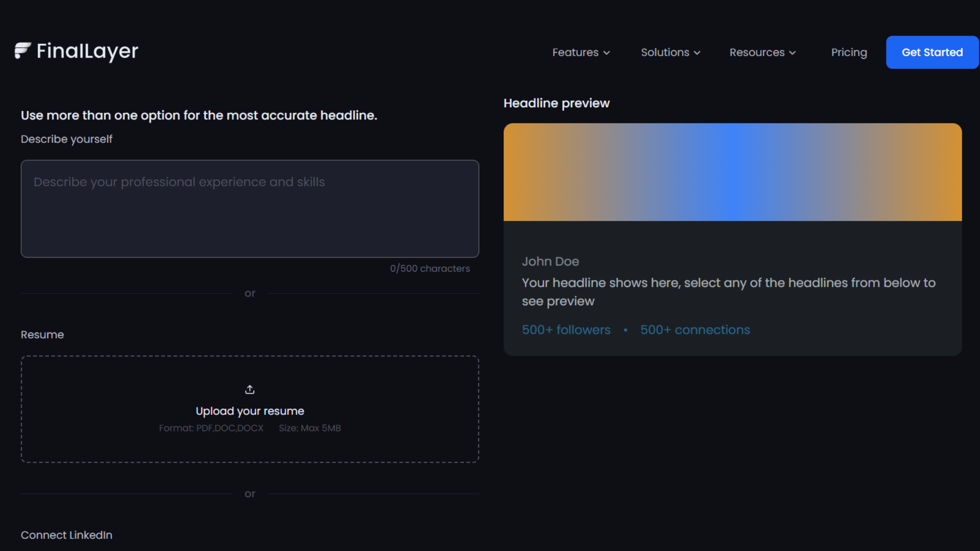Click the Upload your resume label
The height and width of the screenshot is (551, 980).
pyautogui.click(x=250, y=411)
